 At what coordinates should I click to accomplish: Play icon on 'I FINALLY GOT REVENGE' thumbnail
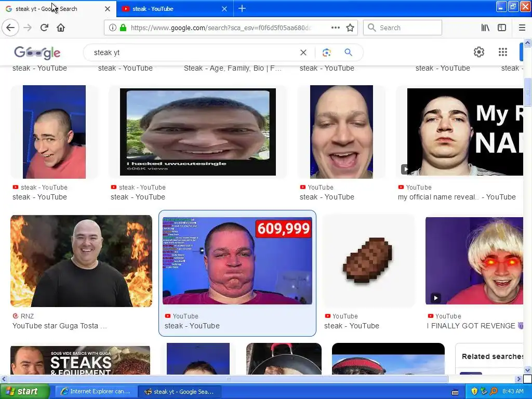pos(436,298)
